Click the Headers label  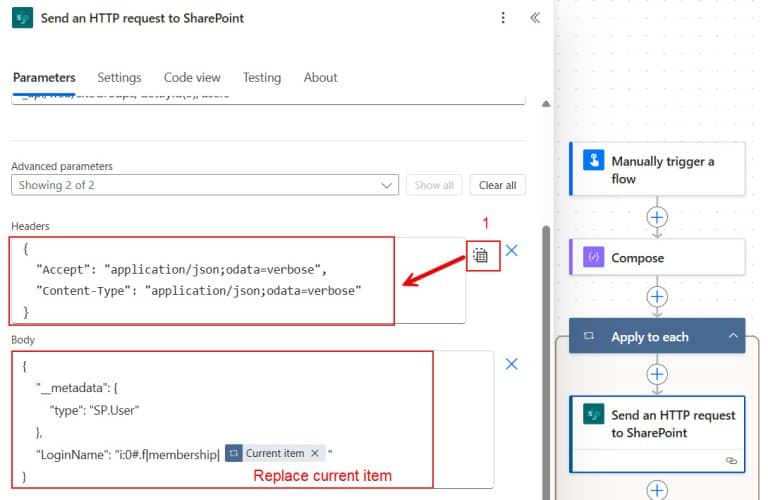click(30, 226)
